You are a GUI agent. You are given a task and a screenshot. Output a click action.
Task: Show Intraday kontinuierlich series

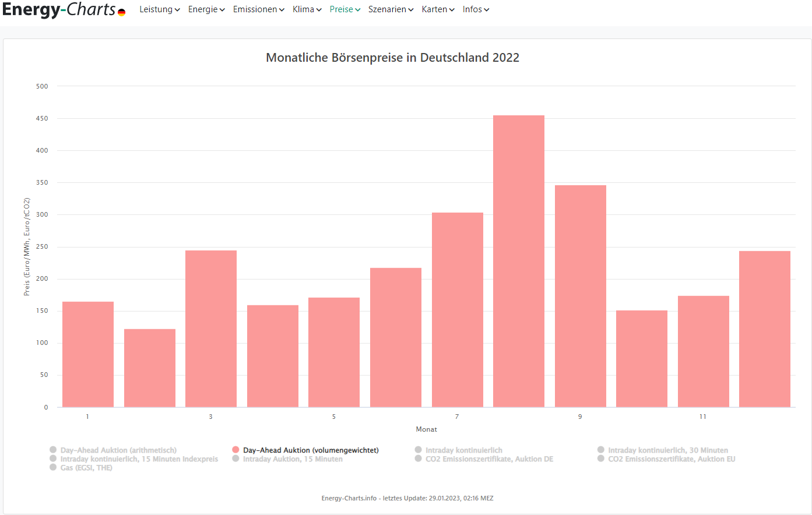[463, 450]
